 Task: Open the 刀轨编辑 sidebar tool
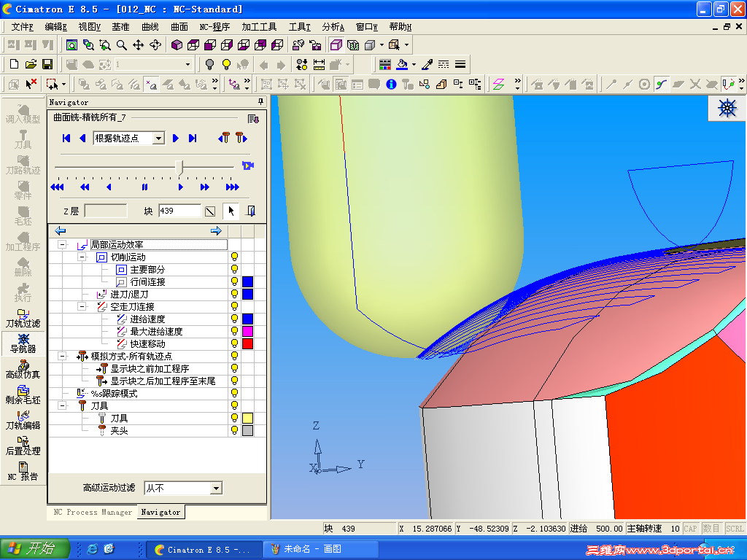[23, 421]
